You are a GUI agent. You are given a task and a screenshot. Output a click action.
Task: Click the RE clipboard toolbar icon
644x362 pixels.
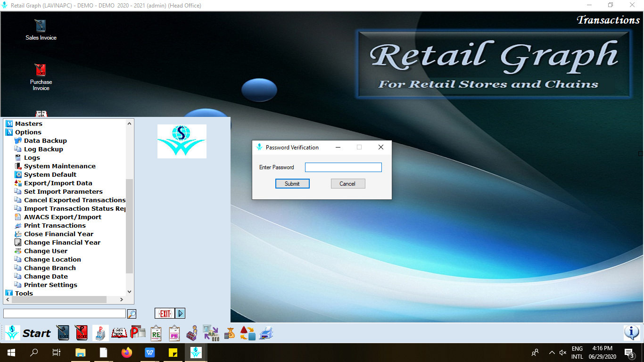click(x=156, y=333)
